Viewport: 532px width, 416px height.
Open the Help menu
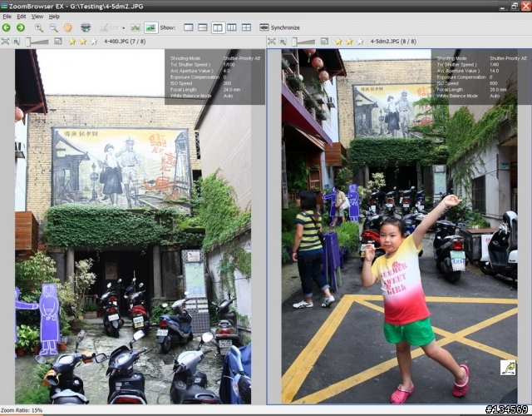click(x=54, y=17)
